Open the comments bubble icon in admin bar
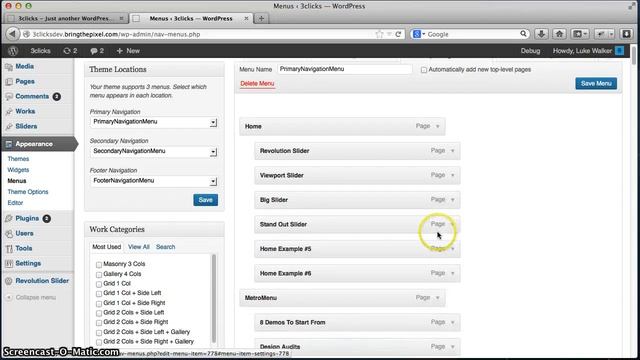 tap(97, 51)
